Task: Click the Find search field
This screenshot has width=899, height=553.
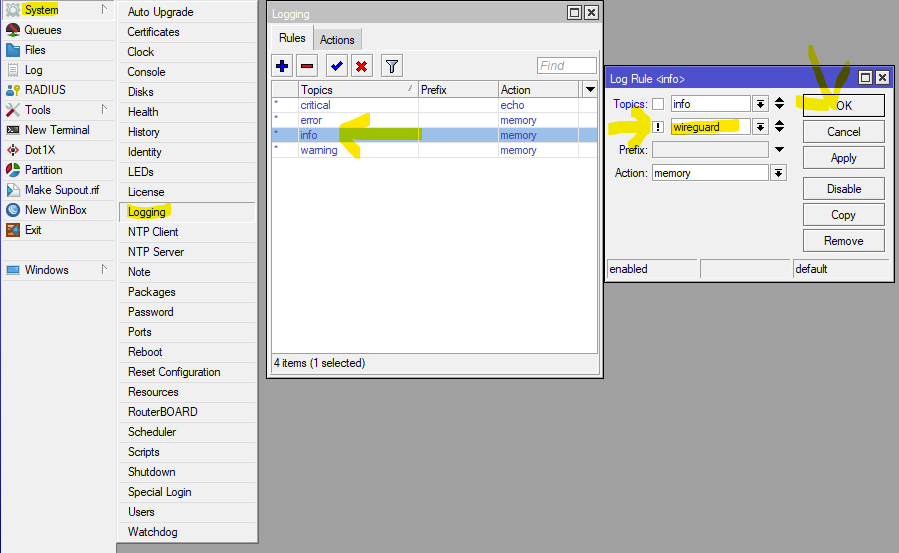Action: [x=566, y=66]
